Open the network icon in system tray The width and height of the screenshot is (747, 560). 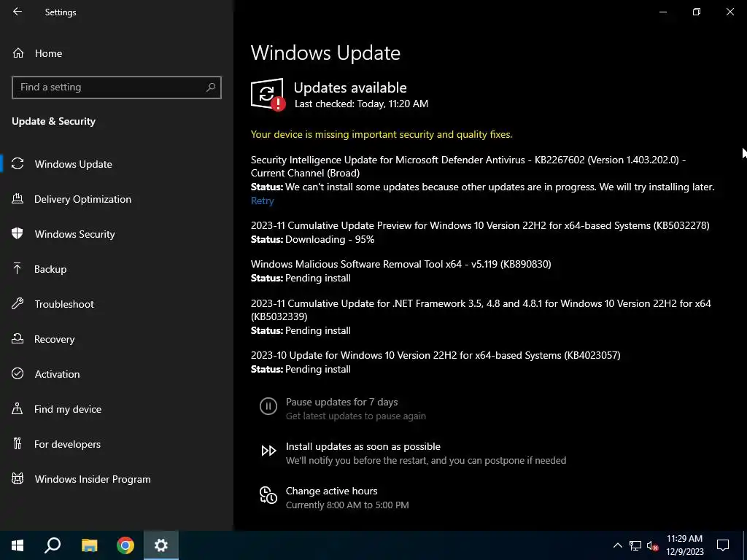pos(635,545)
